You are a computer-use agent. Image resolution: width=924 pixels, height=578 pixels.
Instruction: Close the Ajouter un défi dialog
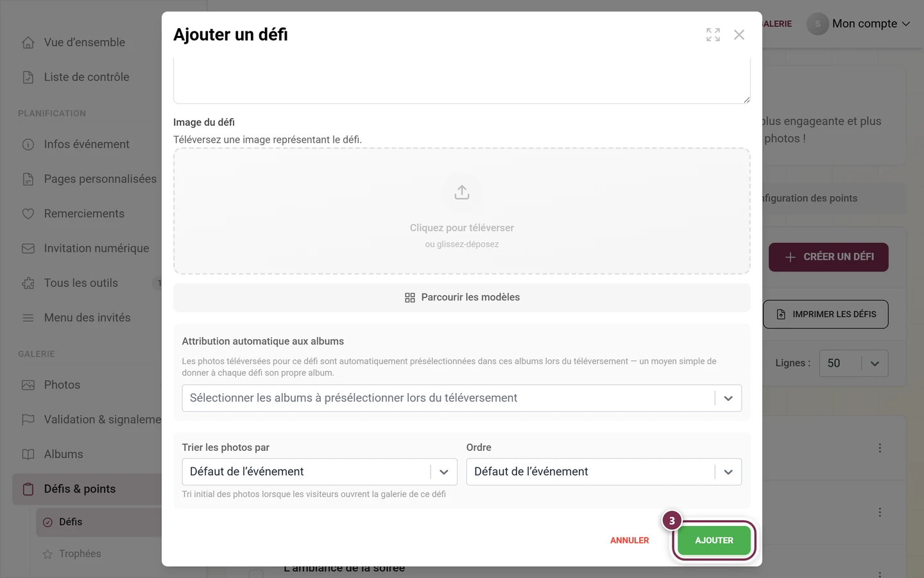pyautogui.click(x=739, y=35)
